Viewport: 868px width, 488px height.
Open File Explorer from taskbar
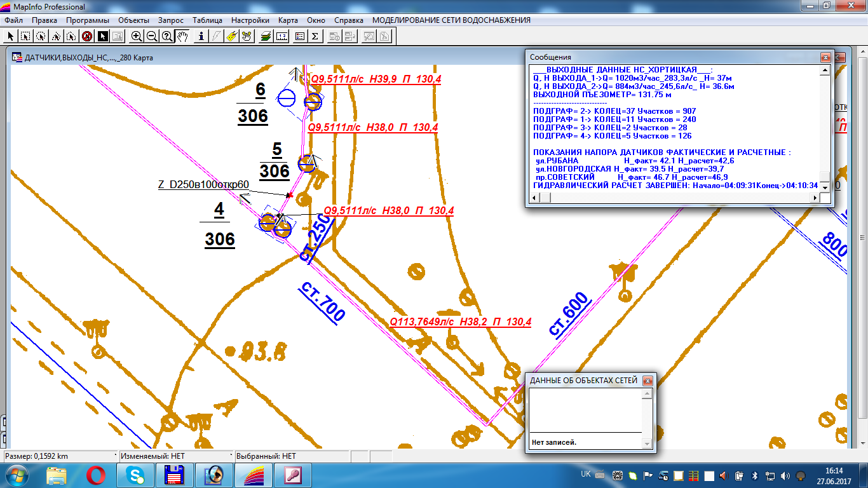pos(57,475)
